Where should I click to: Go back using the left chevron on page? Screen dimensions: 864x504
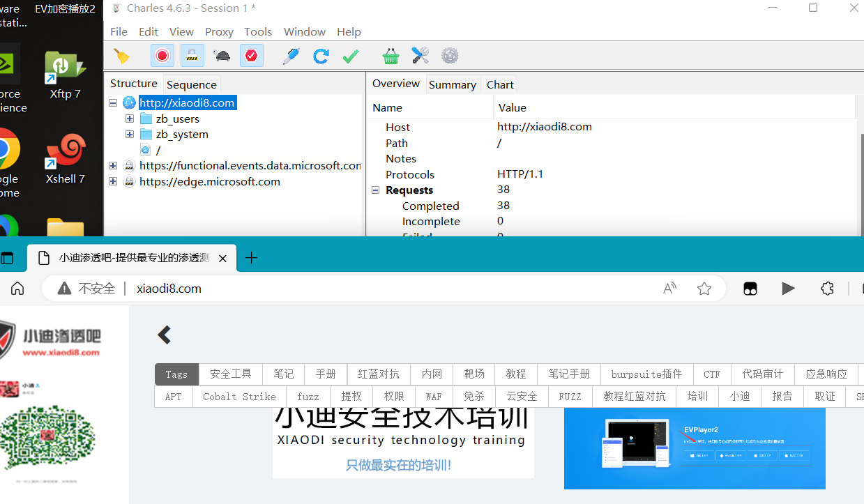165,335
